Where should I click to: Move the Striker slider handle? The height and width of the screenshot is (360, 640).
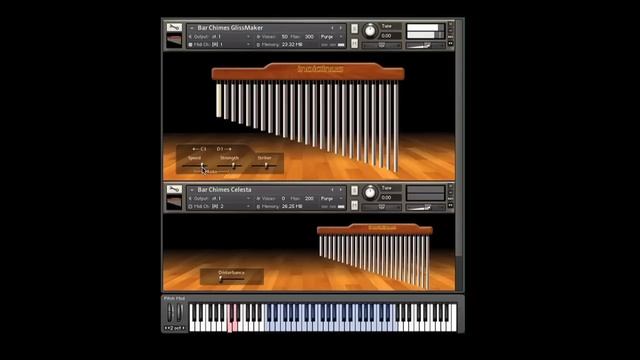tap(266, 165)
